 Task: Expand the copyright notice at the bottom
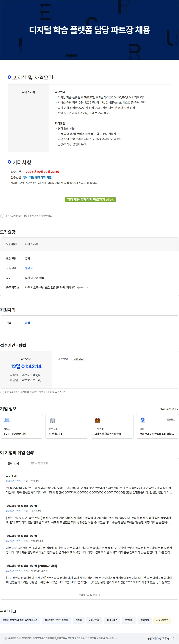pos(117,638)
